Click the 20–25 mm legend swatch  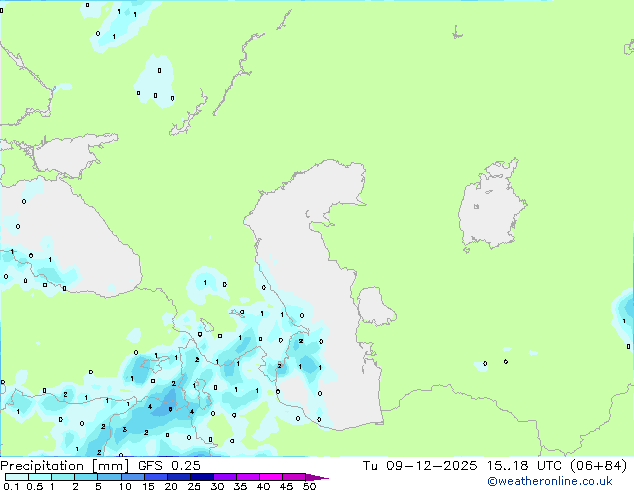(178, 477)
